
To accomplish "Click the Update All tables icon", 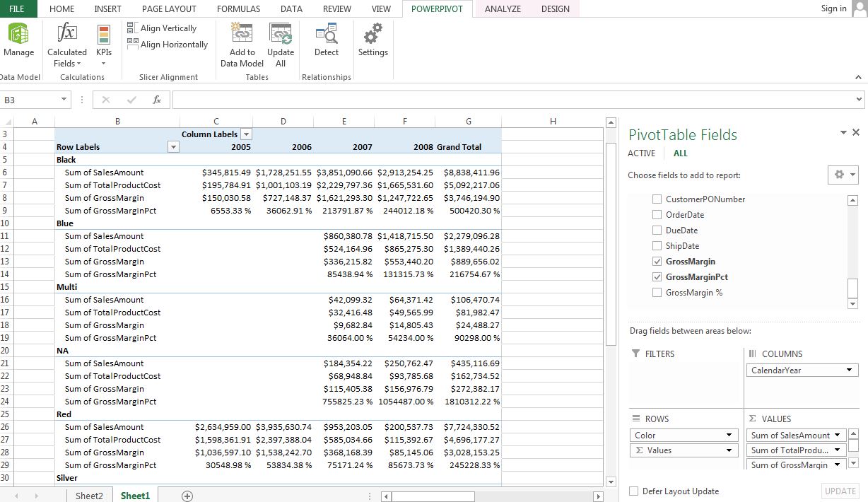I will pyautogui.click(x=280, y=42).
